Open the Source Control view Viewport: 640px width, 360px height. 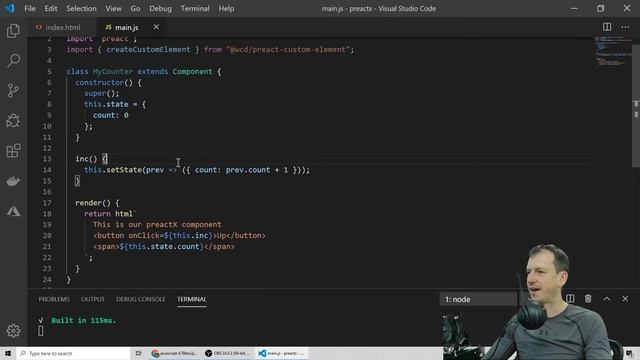(x=13, y=90)
